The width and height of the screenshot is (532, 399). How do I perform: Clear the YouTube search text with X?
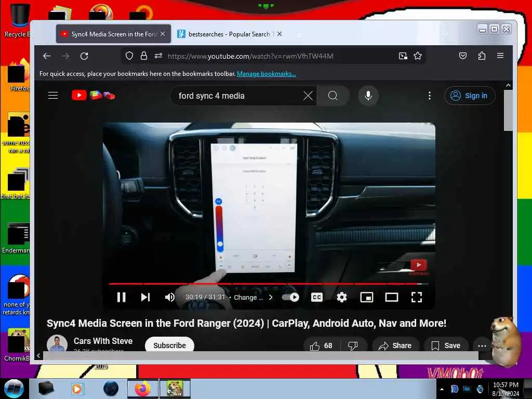(308, 96)
